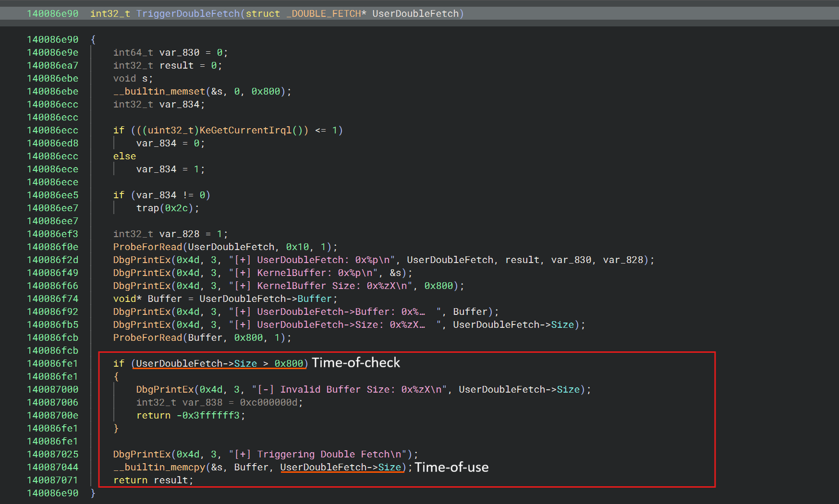
Task: Click address 140086ea7
Action: tap(52, 65)
